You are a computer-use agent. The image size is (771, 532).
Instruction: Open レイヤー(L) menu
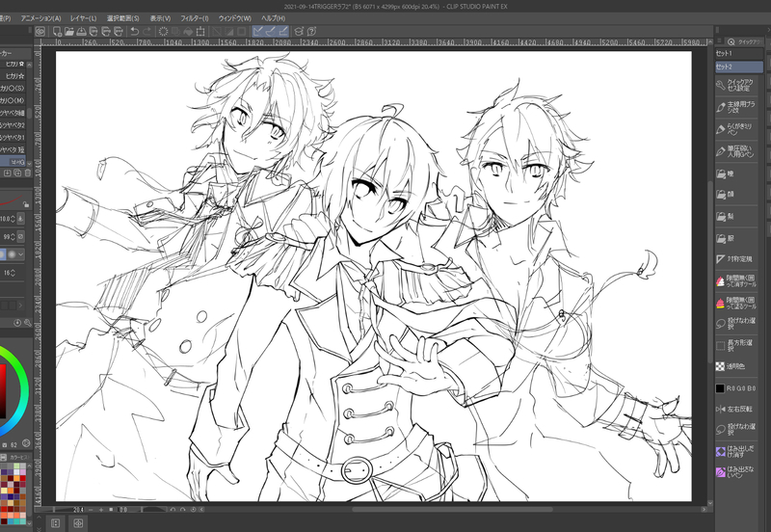tap(84, 18)
